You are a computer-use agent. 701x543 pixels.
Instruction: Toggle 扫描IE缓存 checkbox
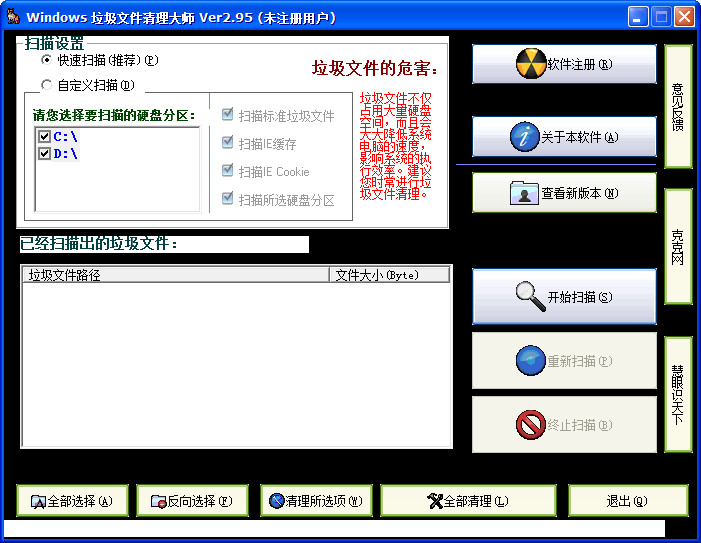(228, 143)
